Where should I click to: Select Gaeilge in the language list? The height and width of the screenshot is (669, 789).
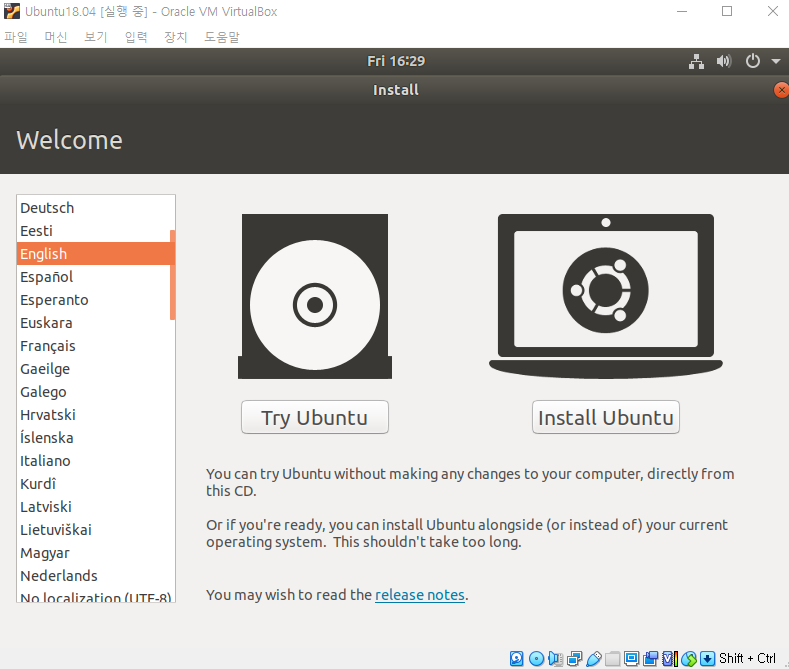point(94,369)
